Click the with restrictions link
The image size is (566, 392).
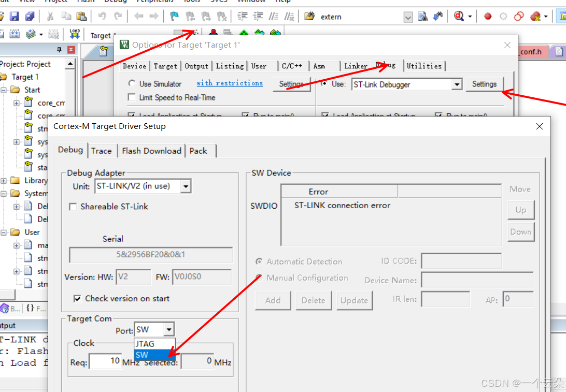click(x=230, y=83)
